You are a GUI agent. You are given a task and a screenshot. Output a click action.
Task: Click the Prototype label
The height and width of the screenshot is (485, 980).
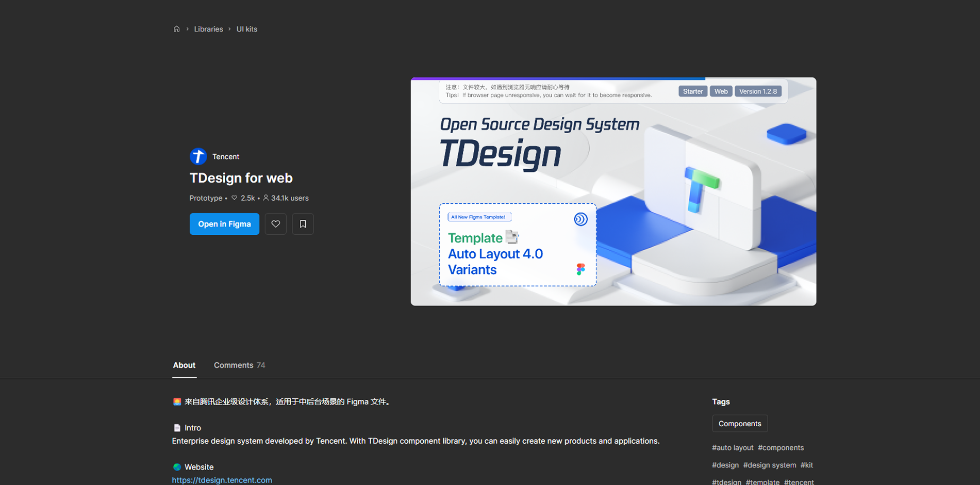206,198
